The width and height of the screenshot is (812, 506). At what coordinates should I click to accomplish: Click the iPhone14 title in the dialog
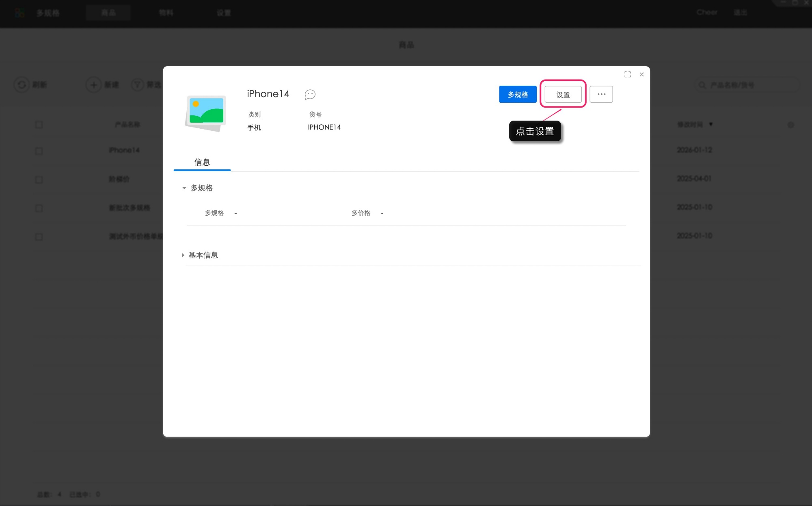click(268, 94)
